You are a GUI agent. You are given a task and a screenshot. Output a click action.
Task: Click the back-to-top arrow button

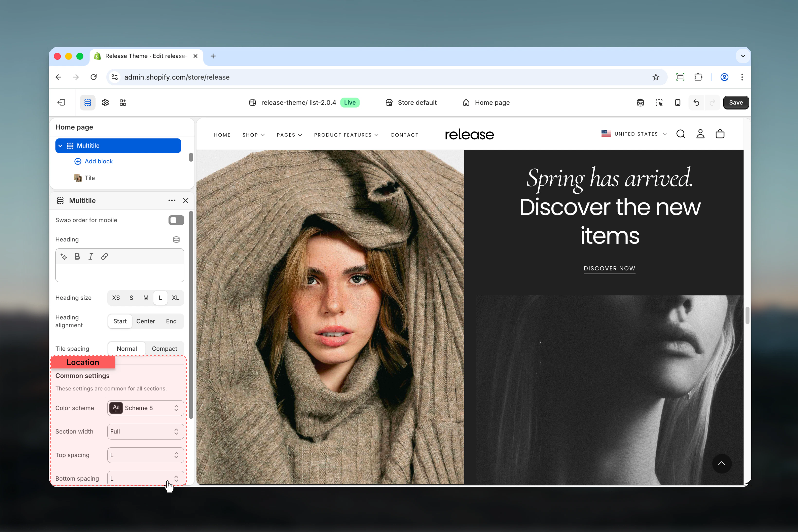722,463
